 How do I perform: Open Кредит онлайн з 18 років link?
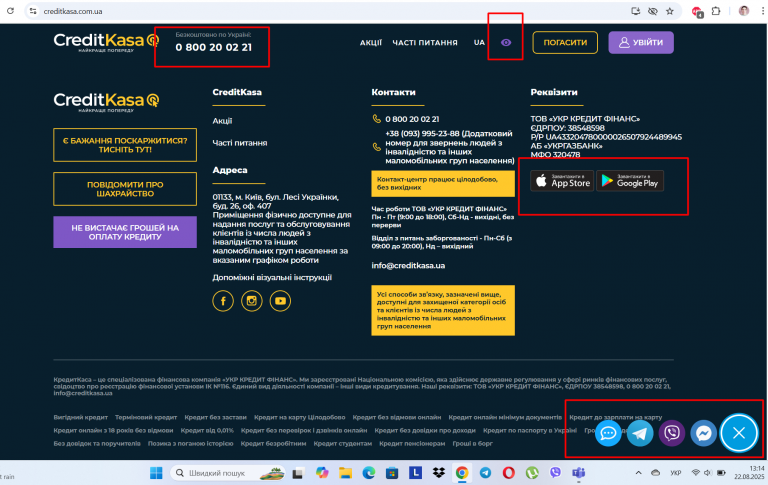coord(113,431)
